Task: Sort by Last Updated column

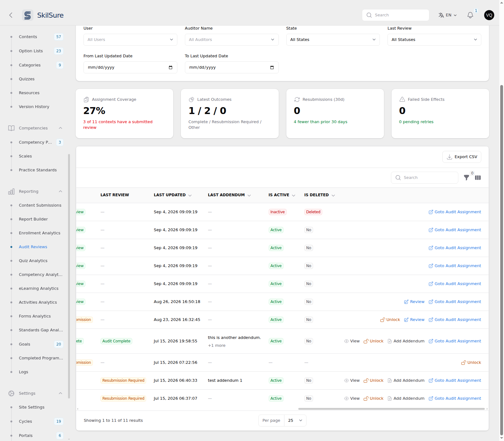Action: pyautogui.click(x=173, y=195)
